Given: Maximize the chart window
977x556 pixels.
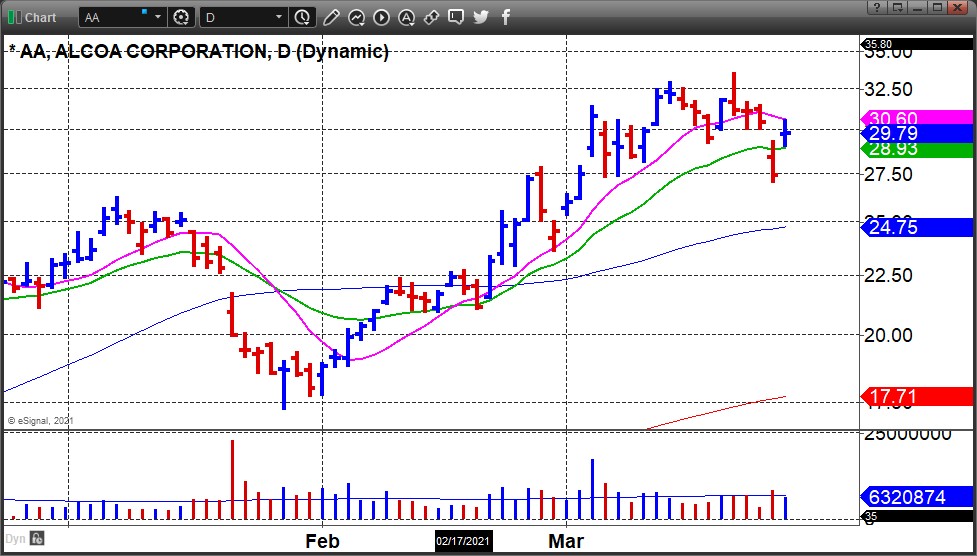Looking at the screenshot, I should [x=937, y=7].
